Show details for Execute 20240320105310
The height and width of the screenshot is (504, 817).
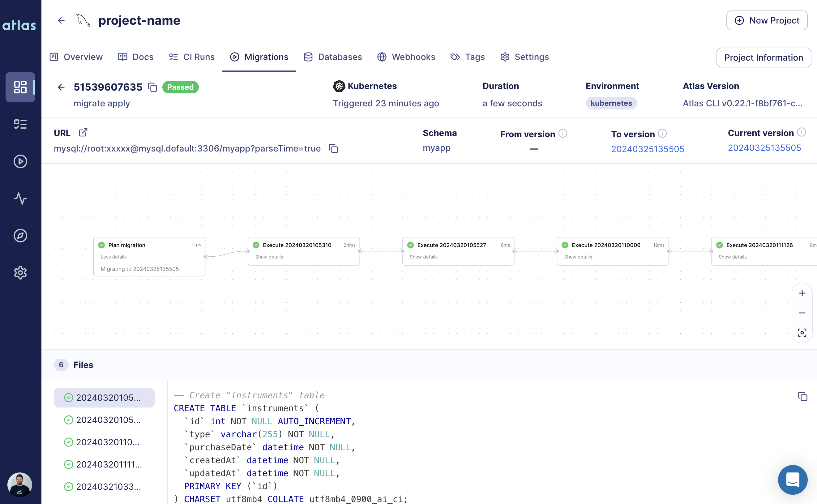click(269, 257)
